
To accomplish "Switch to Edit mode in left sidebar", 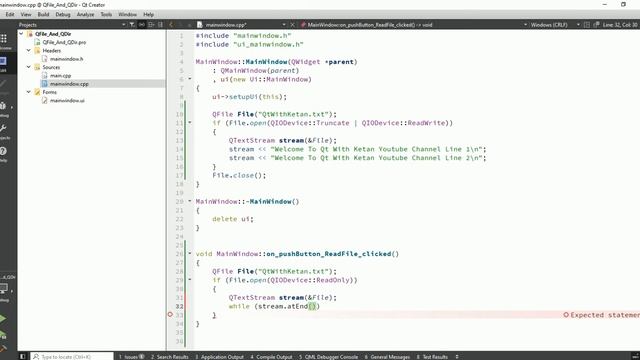I will (3, 61).
